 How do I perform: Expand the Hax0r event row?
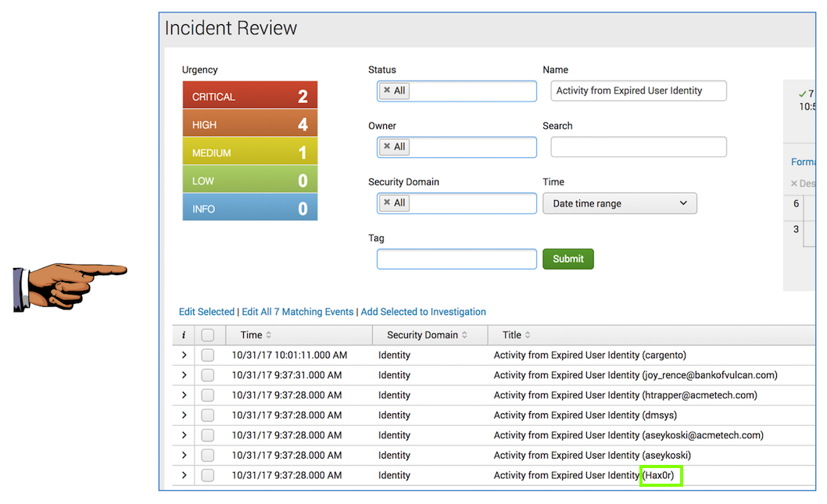184,475
